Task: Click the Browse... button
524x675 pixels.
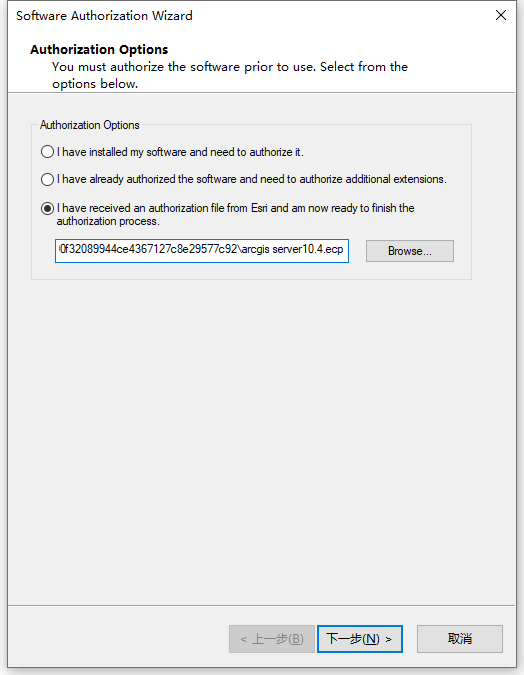Action: (x=409, y=251)
